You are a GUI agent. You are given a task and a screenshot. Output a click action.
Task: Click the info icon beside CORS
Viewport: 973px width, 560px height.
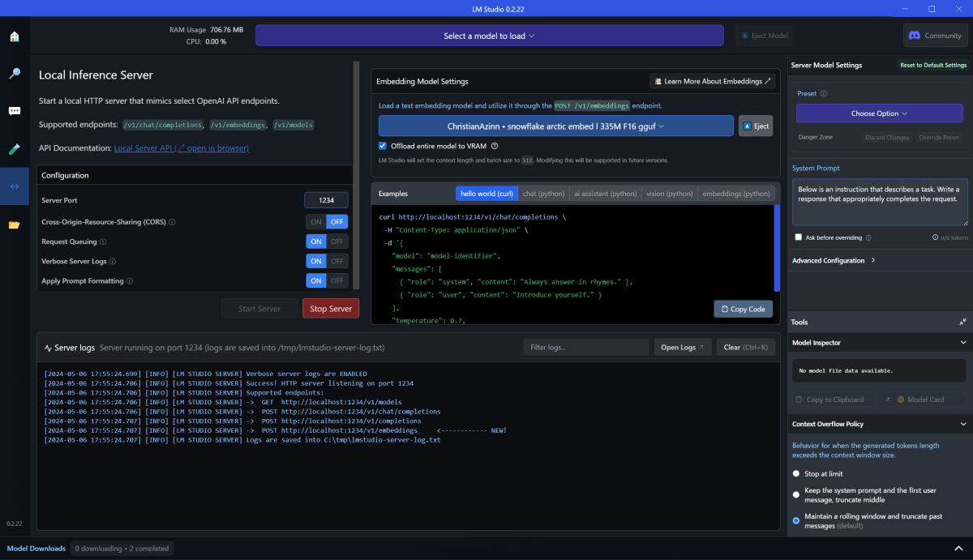tap(172, 222)
